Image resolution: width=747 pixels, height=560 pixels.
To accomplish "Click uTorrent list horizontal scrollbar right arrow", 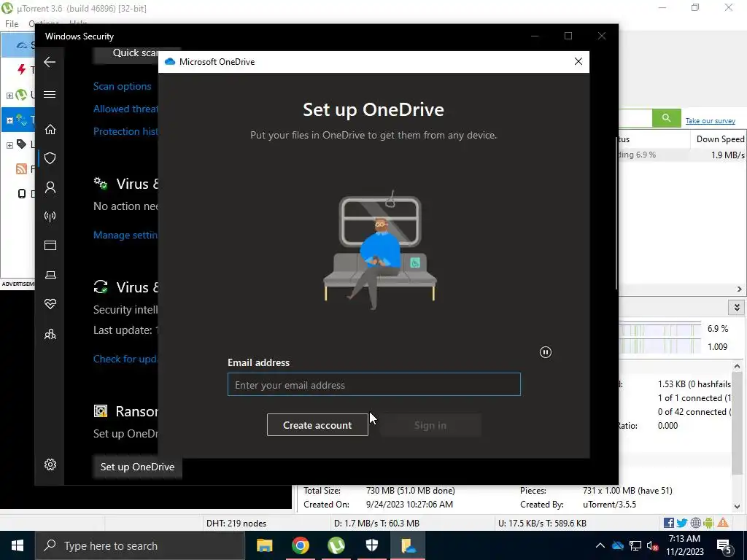I will point(740,289).
